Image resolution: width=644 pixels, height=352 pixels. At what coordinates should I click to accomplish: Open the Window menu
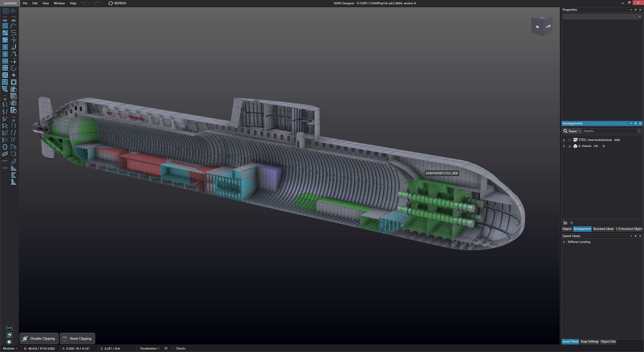click(x=59, y=3)
